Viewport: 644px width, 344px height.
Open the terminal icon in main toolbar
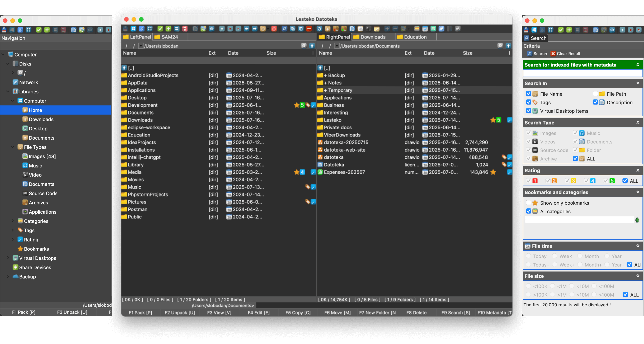pyautogui.click(x=368, y=29)
